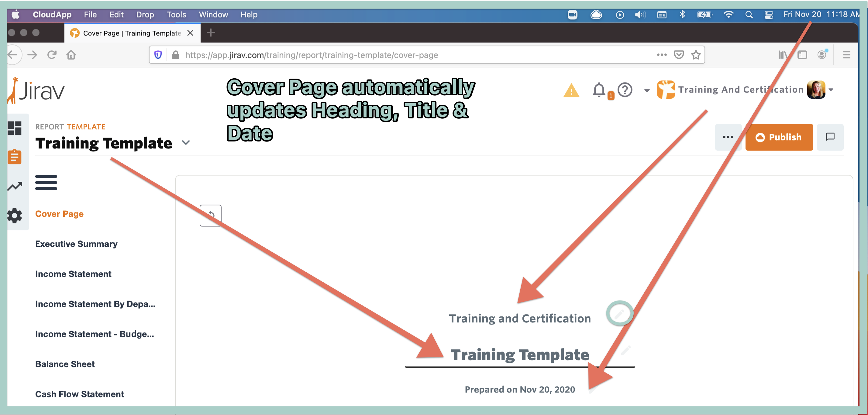Open Income Statement - Budge... page
The width and height of the screenshot is (868, 415).
[95, 334]
